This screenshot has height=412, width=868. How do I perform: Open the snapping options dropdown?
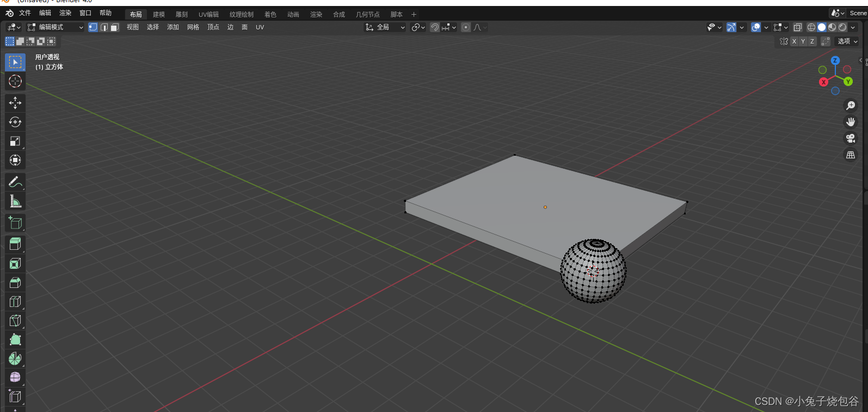point(449,27)
